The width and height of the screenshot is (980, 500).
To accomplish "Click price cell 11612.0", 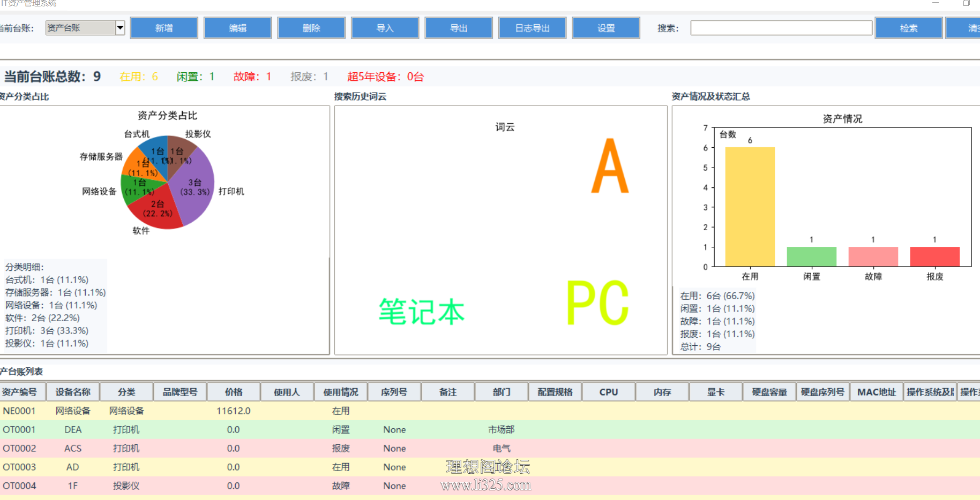I will (234, 411).
